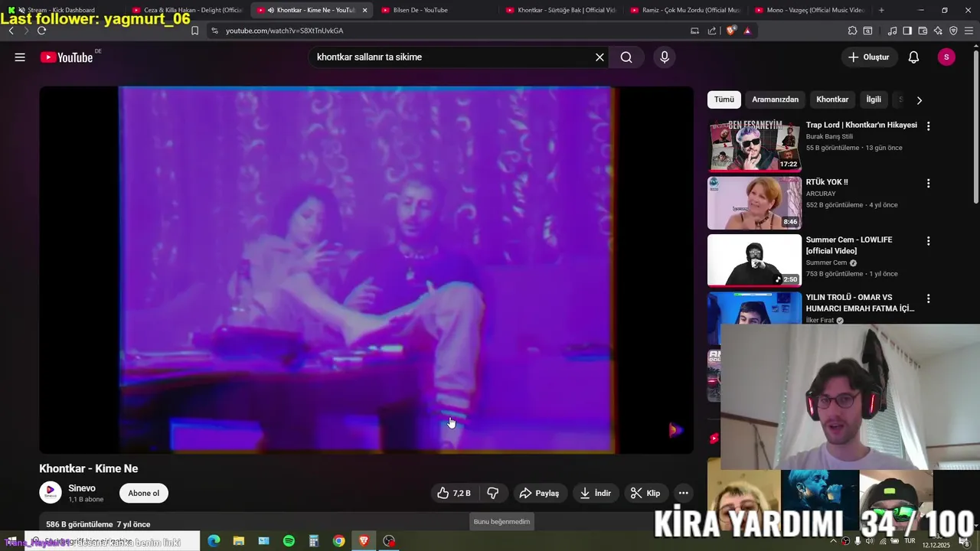Open options menu for Summer Cem LOWLIFE video
The width and height of the screenshot is (980, 551).
click(929, 241)
